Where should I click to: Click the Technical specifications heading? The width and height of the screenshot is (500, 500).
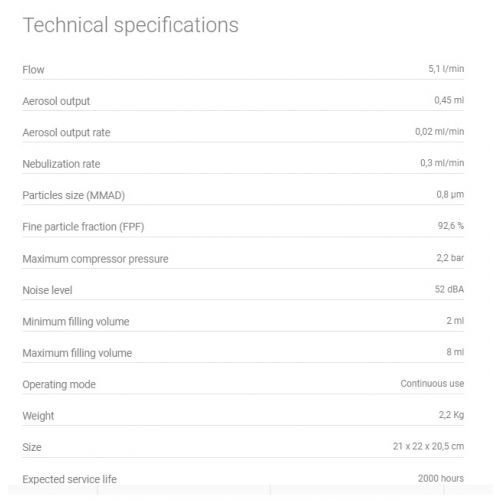click(x=130, y=25)
